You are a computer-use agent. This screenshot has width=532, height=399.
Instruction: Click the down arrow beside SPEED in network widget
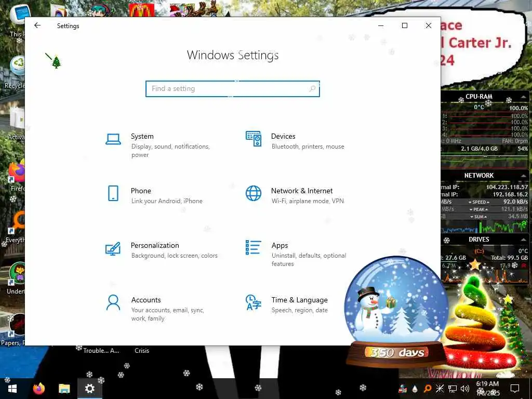[x=470, y=202]
